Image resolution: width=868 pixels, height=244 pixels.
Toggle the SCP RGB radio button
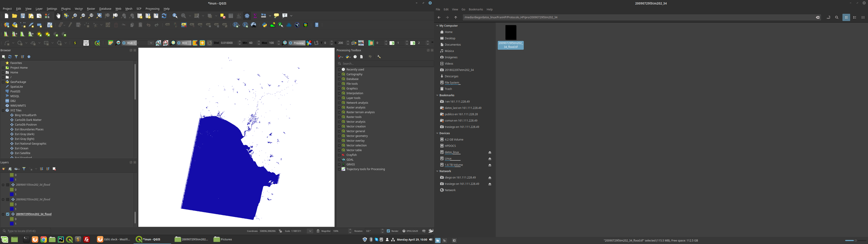(x=124, y=43)
